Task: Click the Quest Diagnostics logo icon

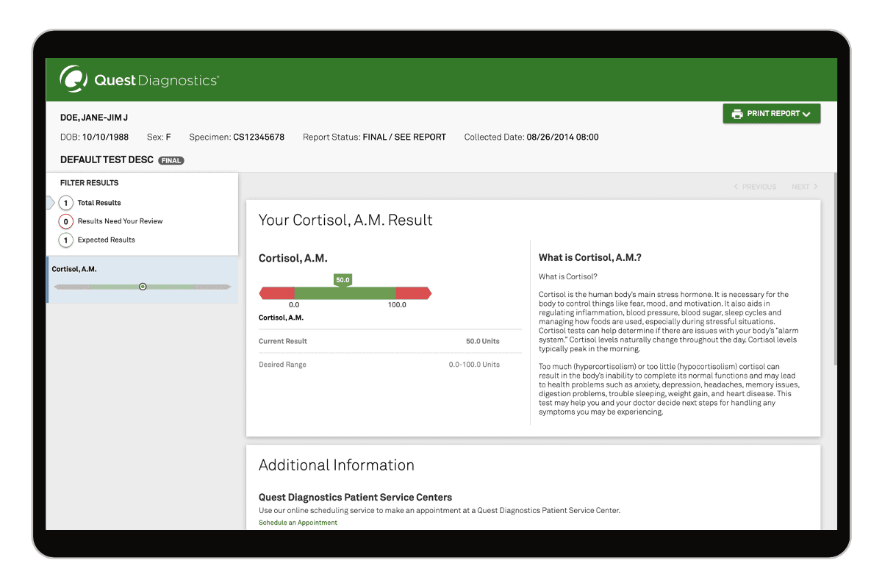Action: tap(73, 79)
